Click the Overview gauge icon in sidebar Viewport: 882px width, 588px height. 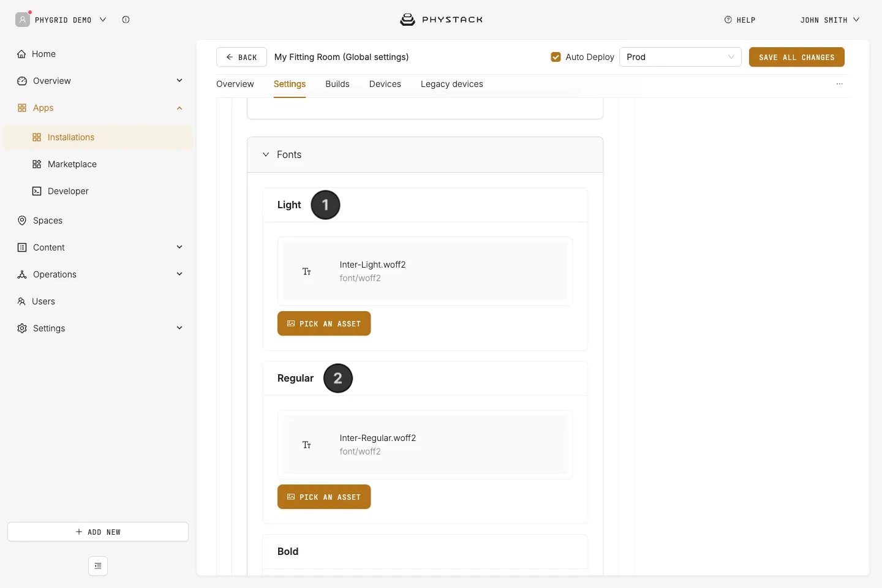click(22, 81)
